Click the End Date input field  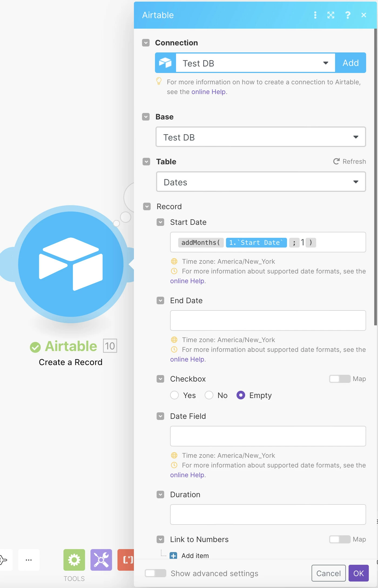(x=268, y=320)
